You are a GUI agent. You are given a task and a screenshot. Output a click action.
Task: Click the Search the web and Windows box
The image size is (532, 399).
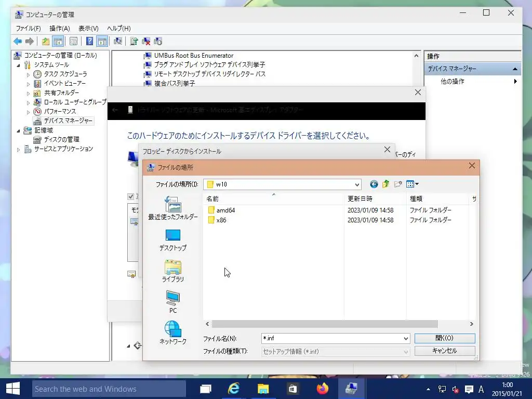(109, 389)
